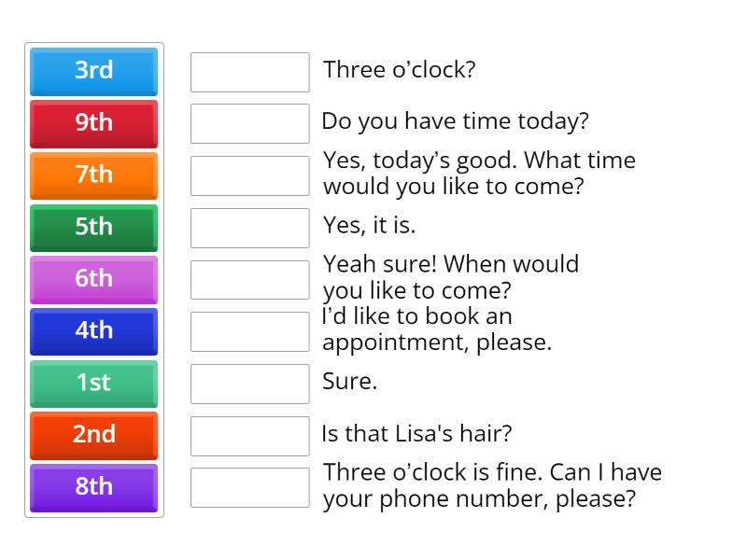This screenshot has height=560, width=747.
Task: Click the slot beside "Yeah sure! When would"
Action: [249, 279]
